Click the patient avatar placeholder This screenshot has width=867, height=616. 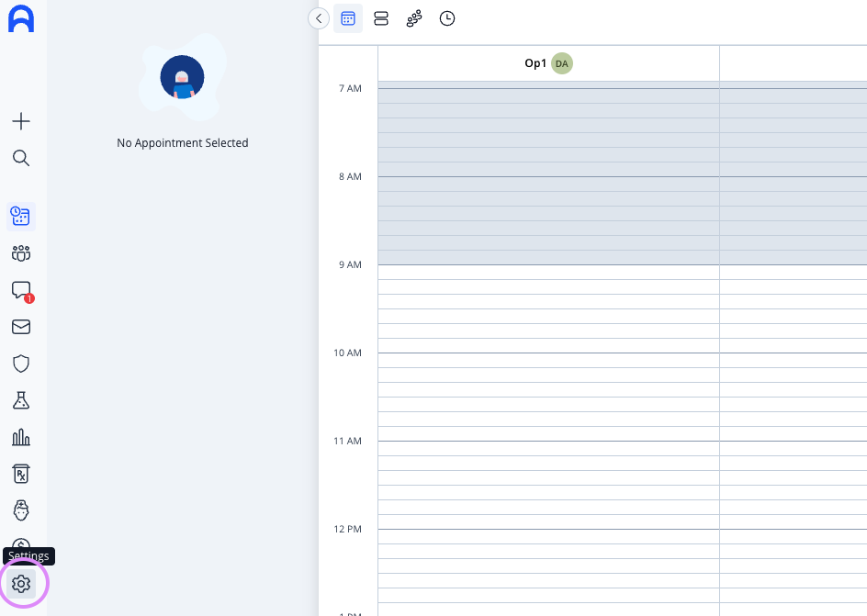(x=182, y=77)
